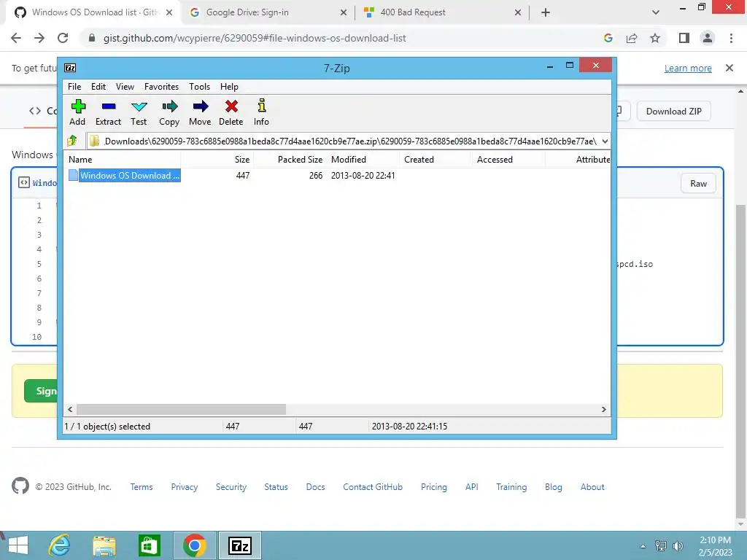Expand the 7-Zip path history dropdown
This screenshot has height=560, width=747.
pos(605,141)
